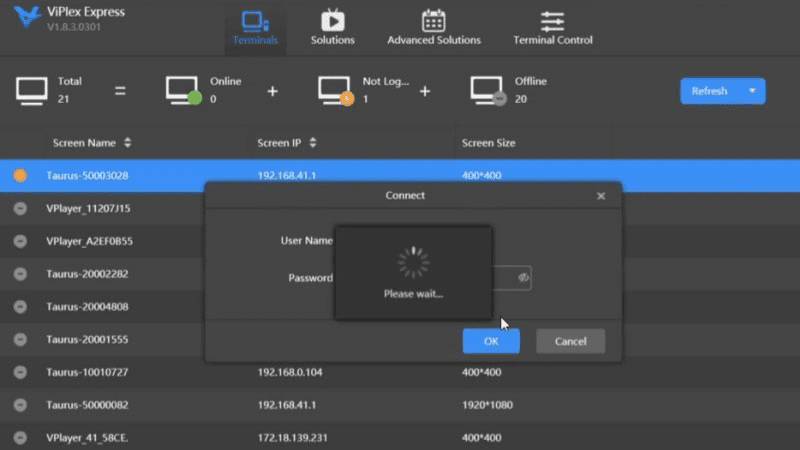Screen dimensions: 800x450
Task: Expand the Refresh button dropdown arrow
Action: [752, 91]
